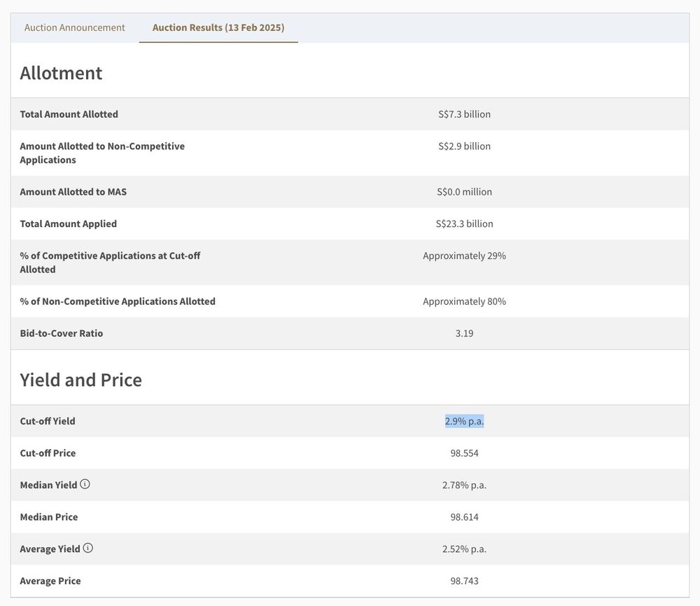
Task: Click the Median Price value 98.614
Action: click(464, 517)
